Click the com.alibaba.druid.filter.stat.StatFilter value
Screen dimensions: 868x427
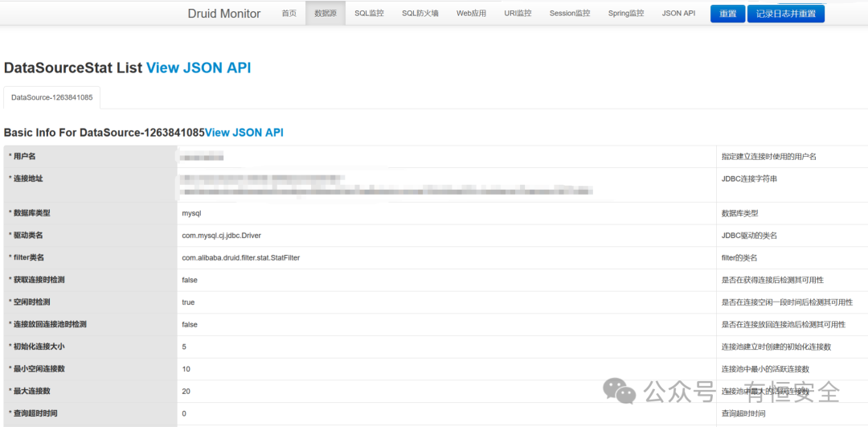pyautogui.click(x=241, y=257)
